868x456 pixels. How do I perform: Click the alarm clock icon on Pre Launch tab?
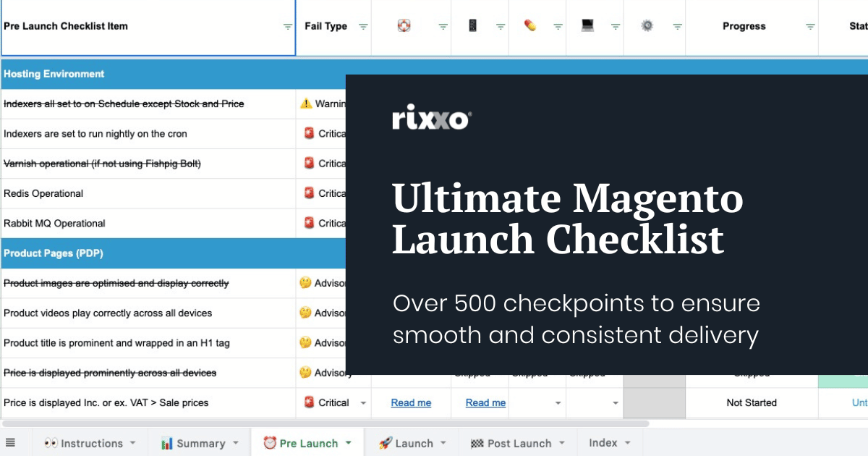[271, 442]
